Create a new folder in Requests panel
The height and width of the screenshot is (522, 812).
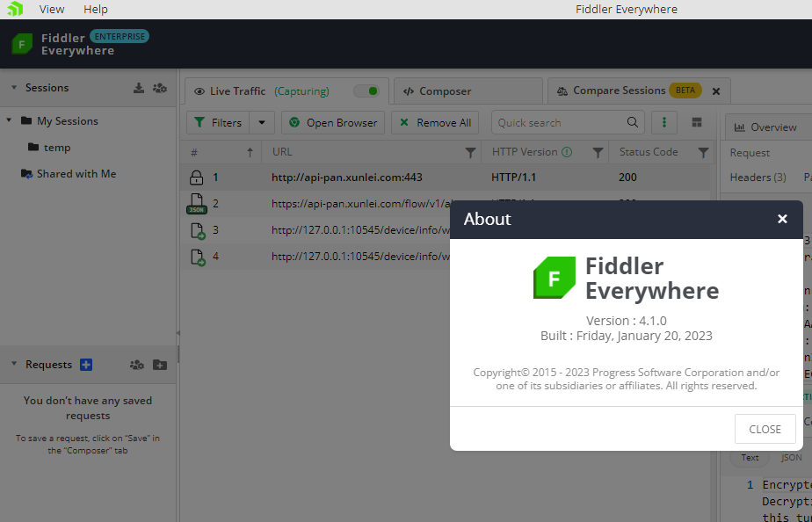159,364
